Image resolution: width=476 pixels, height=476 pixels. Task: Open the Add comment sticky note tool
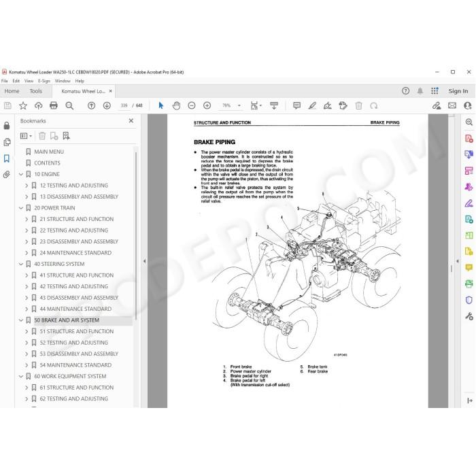[x=296, y=105]
